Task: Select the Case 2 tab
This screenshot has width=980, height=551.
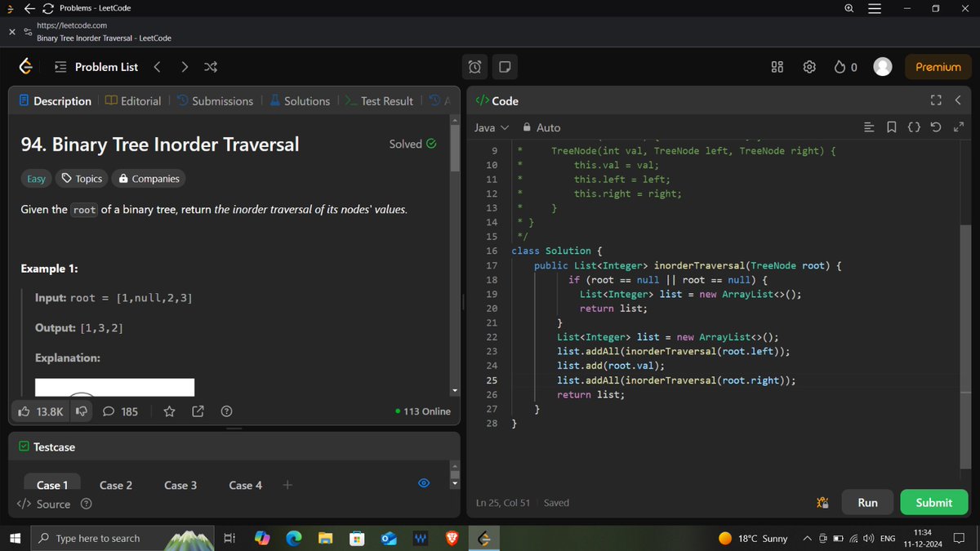Action: [116, 485]
